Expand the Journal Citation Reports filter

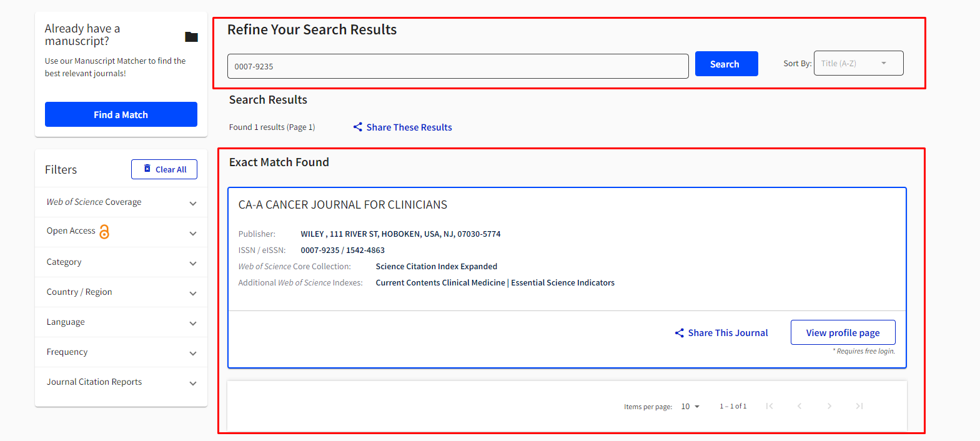tap(193, 383)
